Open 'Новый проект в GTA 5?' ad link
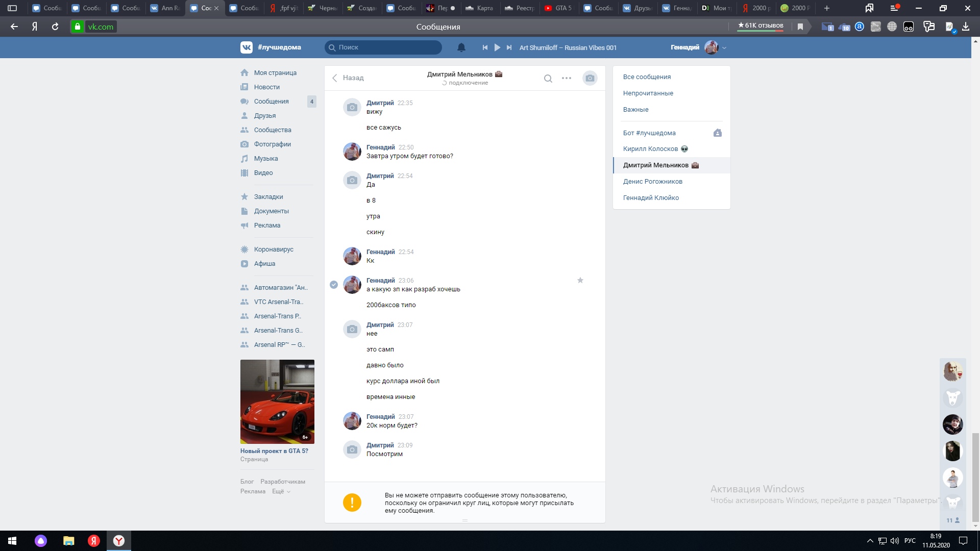 point(274,451)
